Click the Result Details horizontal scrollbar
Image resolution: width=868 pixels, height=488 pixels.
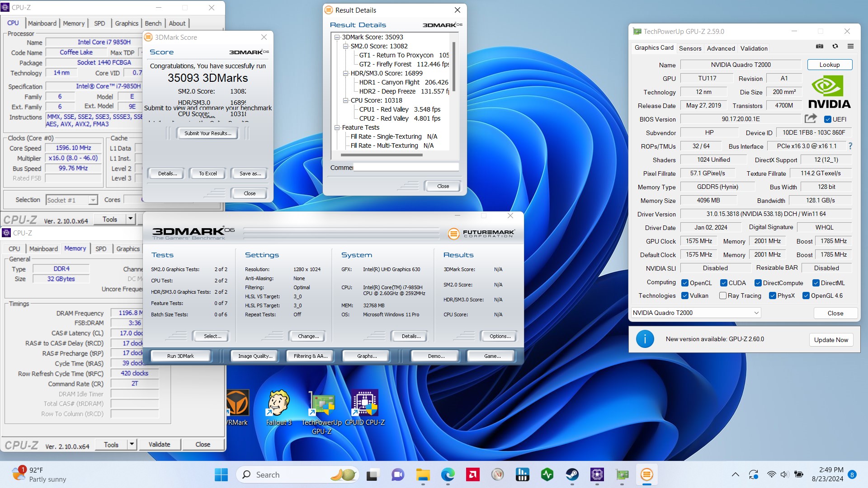[x=382, y=155]
